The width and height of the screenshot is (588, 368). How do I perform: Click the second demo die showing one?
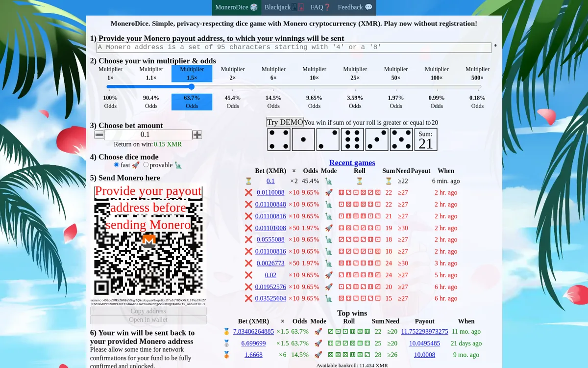coord(303,139)
